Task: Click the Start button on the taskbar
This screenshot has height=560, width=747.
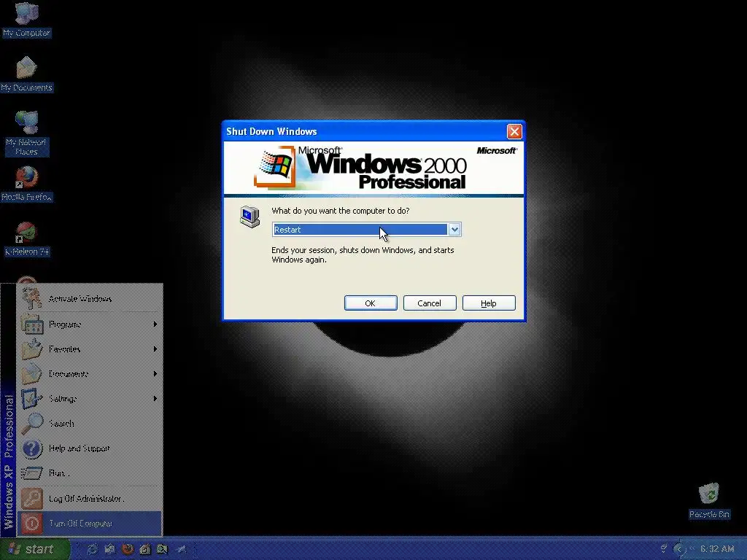Action: tap(35, 549)
